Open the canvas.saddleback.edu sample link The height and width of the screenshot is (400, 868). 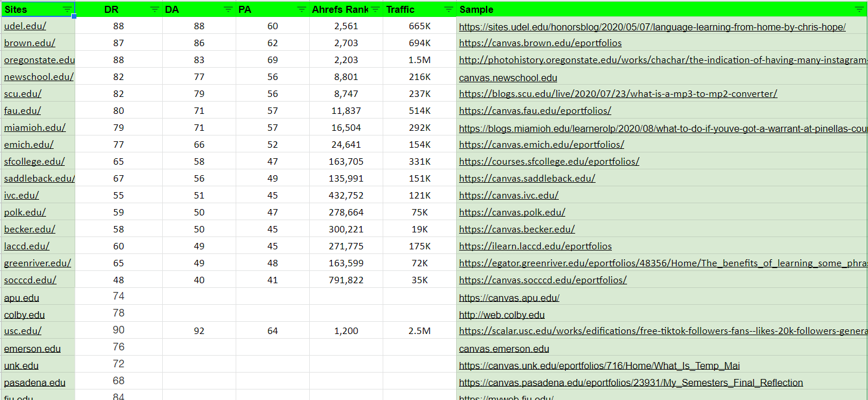click(527, 179)
